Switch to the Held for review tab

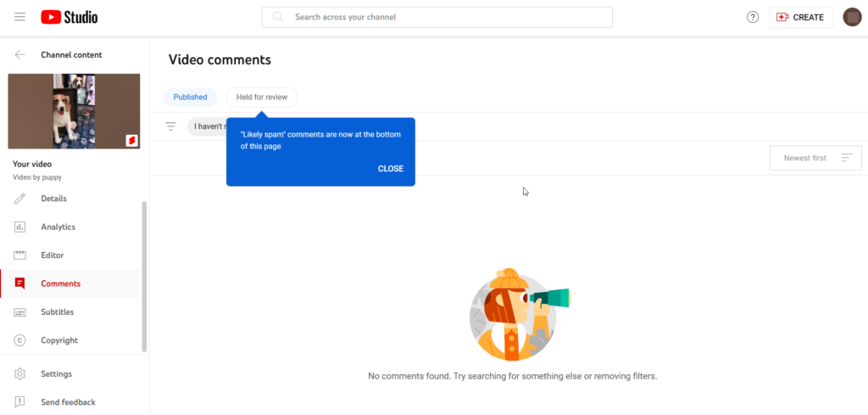[x=261, y=97]
